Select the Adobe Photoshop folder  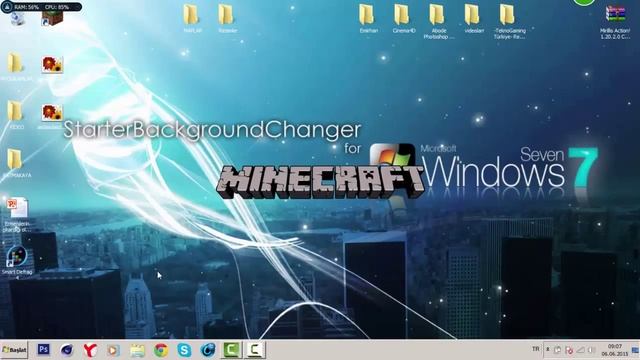(438, 22)
